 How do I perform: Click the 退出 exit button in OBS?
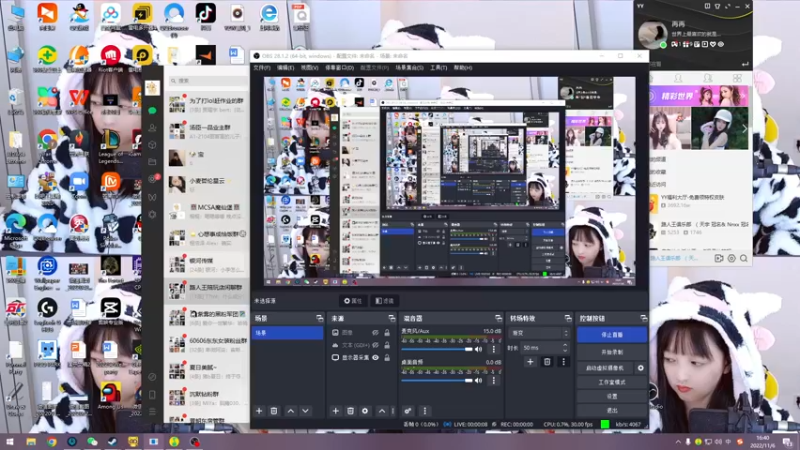pyautogui.click(x=612, y=410)
